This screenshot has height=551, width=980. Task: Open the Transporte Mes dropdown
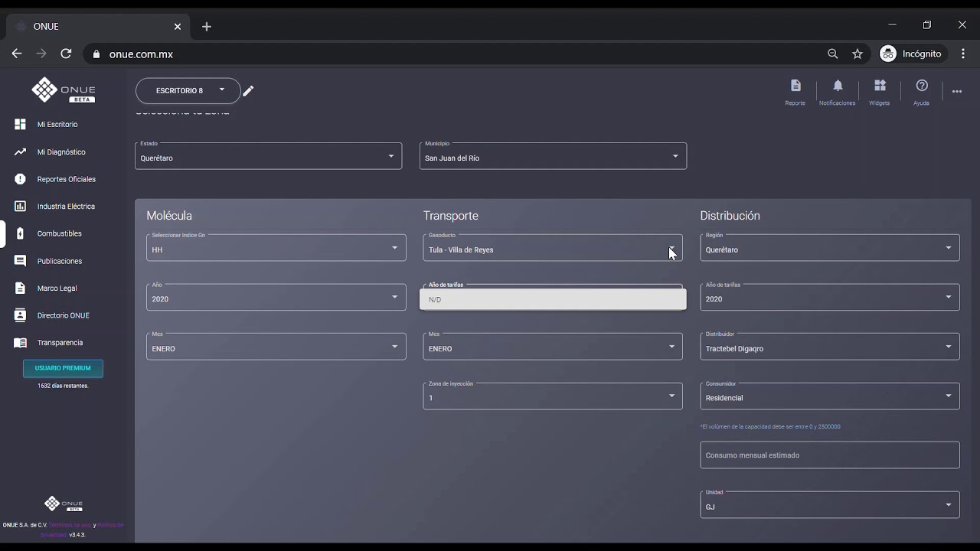tap(553, 347)
